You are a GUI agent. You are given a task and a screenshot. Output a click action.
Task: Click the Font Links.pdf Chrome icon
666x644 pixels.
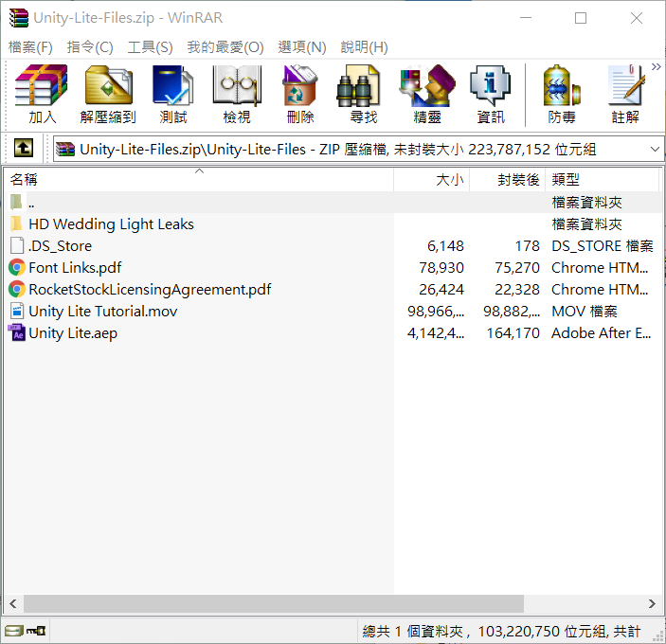(x=16, y=268)
